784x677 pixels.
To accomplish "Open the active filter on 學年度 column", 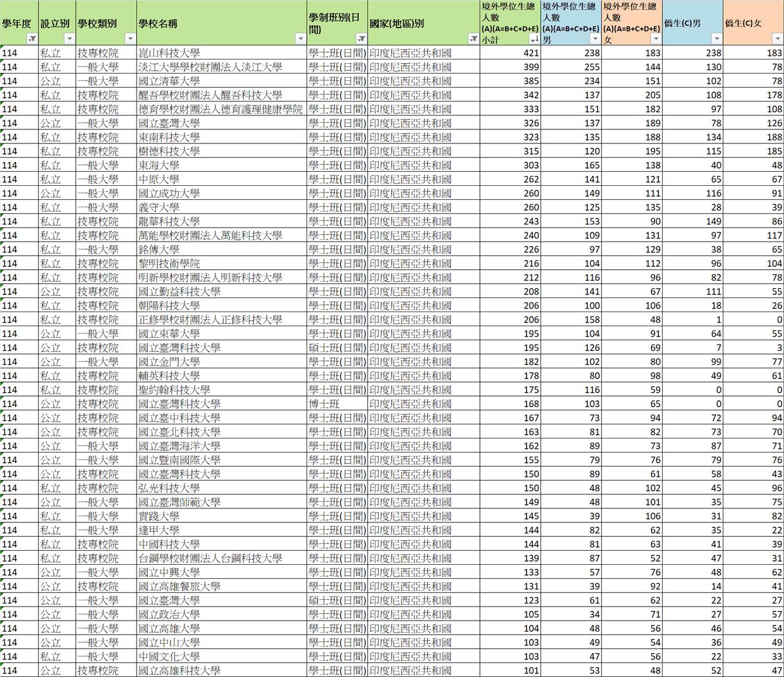I will coord(32,39).
